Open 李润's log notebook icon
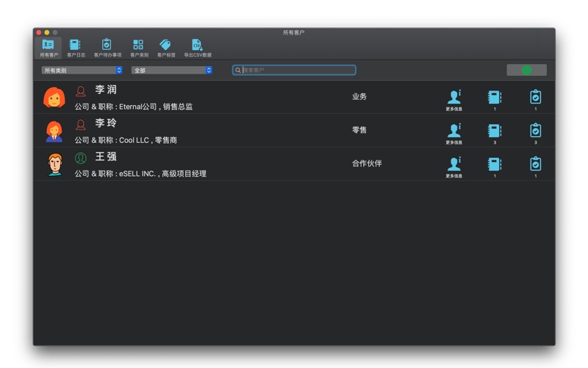 [x=495, y=97]
